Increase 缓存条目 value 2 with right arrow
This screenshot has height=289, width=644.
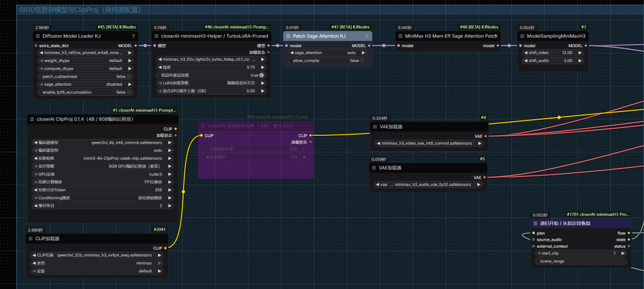[169, 206]
